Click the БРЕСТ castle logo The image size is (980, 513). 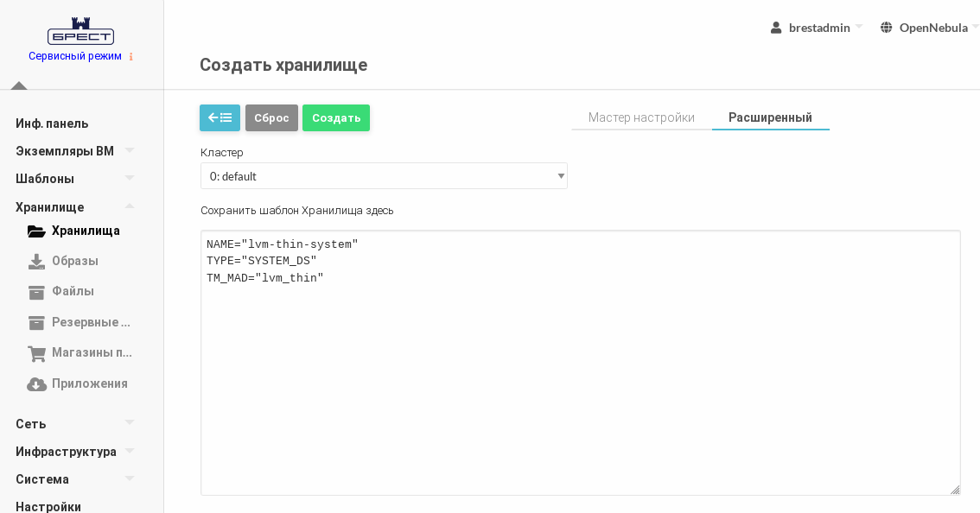coord(80,31)
